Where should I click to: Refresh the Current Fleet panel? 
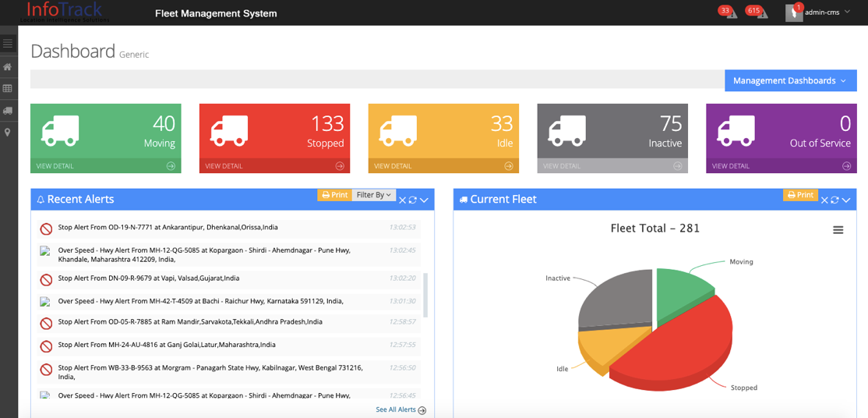tap(834, 200)
